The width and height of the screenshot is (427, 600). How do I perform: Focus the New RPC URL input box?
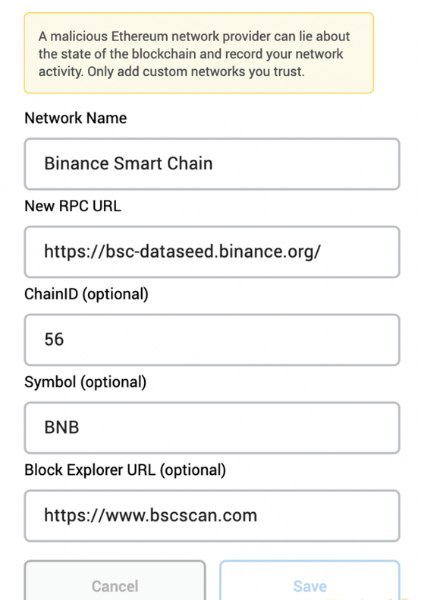[212, 252]
